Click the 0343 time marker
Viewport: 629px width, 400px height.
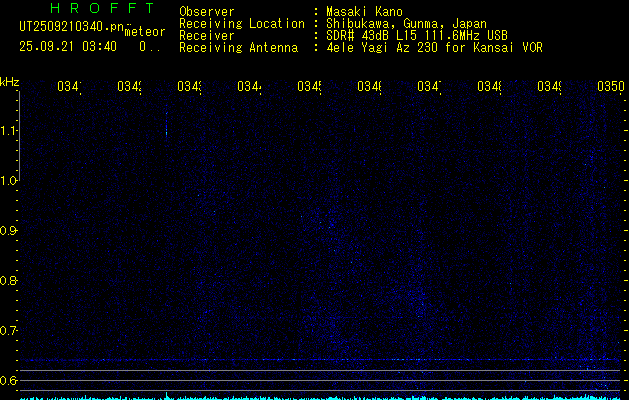[x=189, y=86]
